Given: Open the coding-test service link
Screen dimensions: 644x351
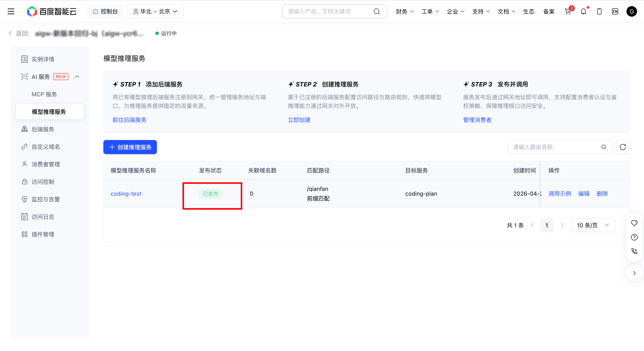Looking at the screenshot, I should tap(126, 194).
